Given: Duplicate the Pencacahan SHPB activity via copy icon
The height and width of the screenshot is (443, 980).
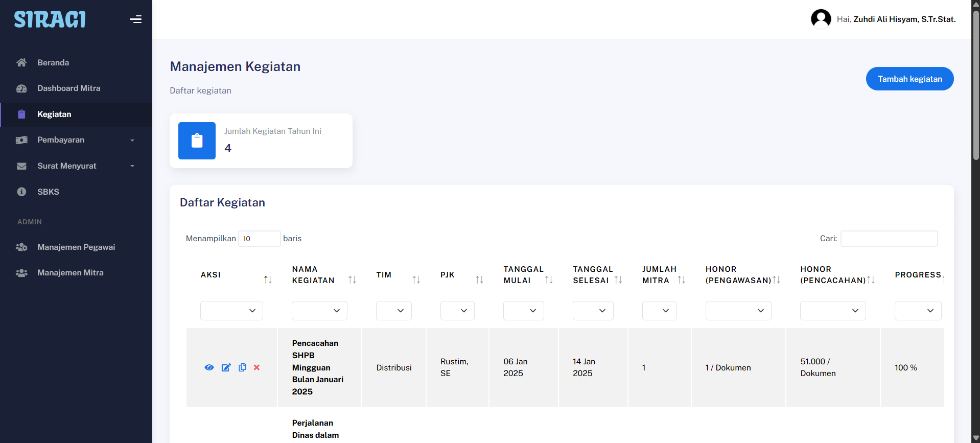Looking at the screenshot, I should click(242, 367).
